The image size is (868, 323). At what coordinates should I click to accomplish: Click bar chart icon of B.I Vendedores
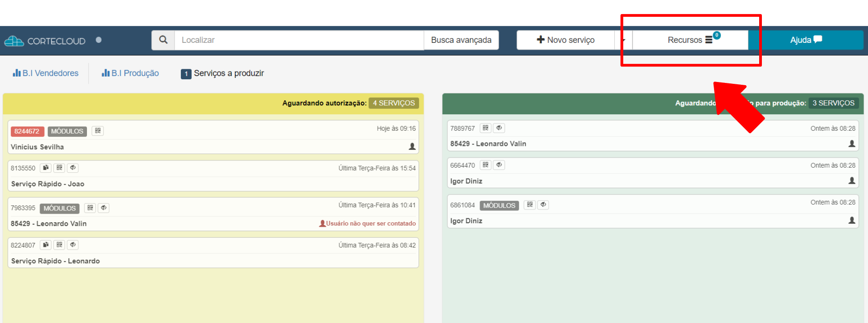pos(17,73)
